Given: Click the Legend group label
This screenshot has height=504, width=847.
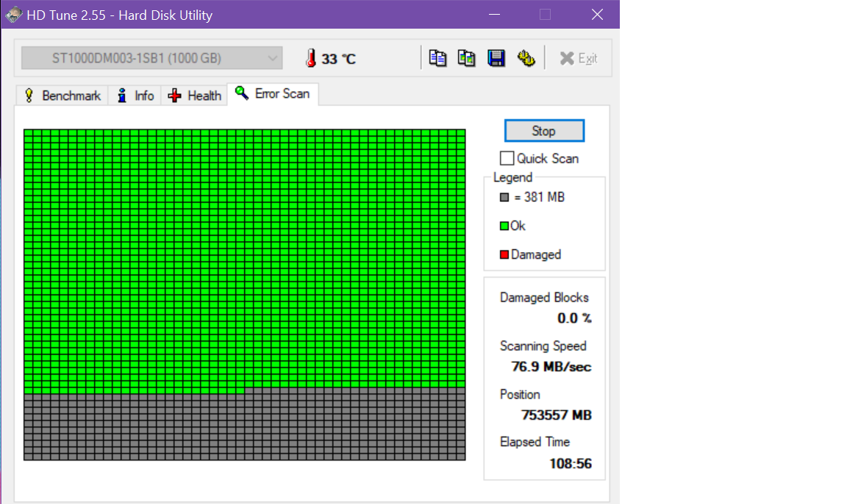Looking at the screenshot, I should 512,178.
